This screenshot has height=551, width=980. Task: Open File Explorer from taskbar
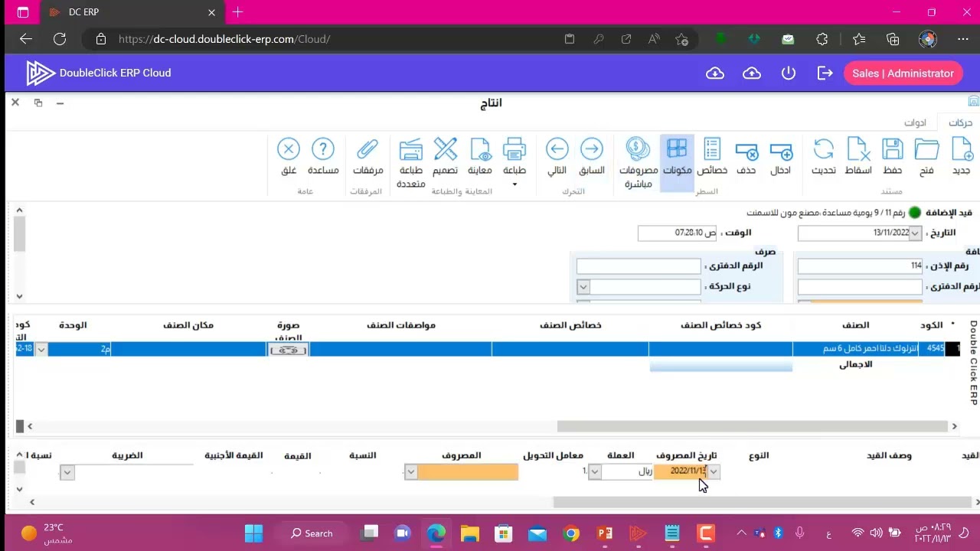click(x=470, y=533)
